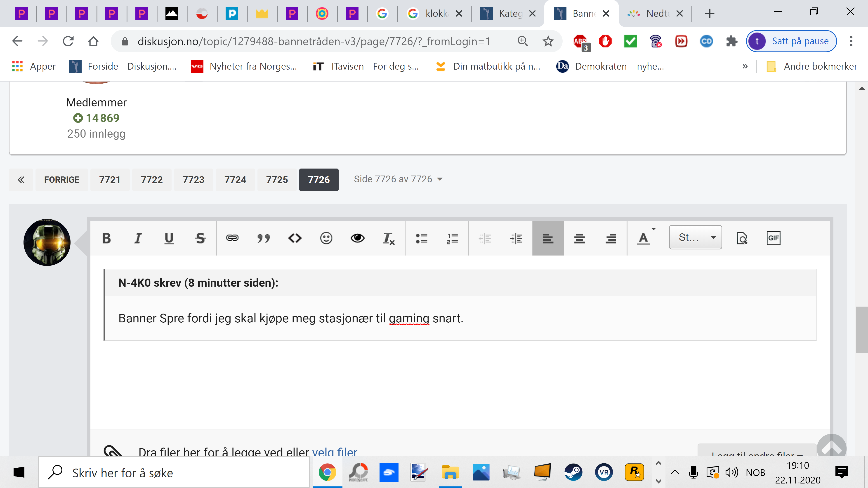Expand hidden bookmarks chevron
The height and width of the screenshot is (488, 868).
pos(745,66)
